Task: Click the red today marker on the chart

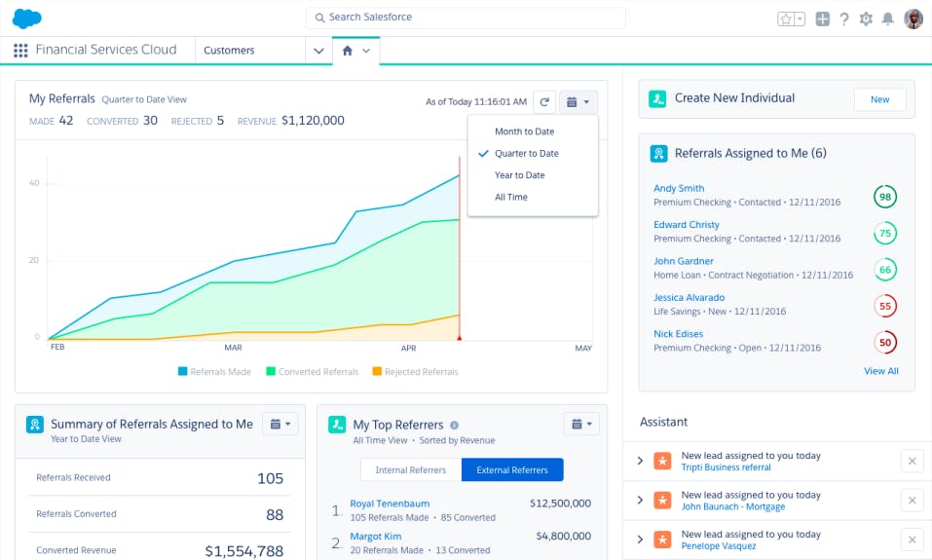Action: coord(460,338)
